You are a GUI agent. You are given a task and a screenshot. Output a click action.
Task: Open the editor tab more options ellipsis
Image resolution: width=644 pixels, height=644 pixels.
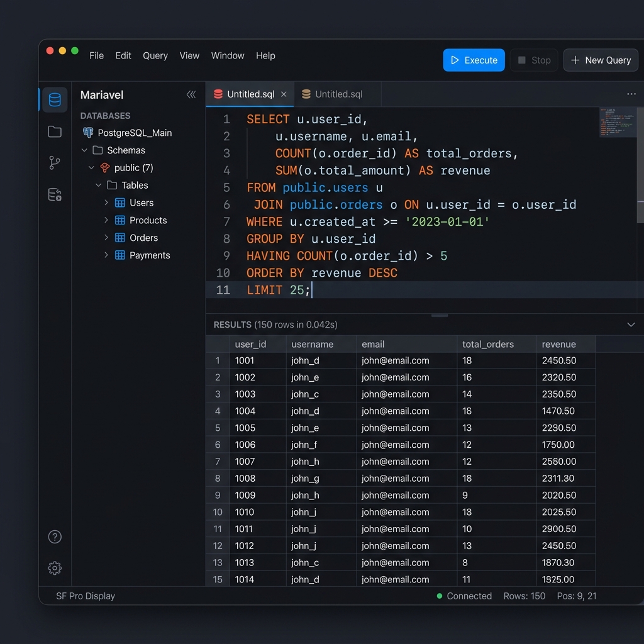coord(631,94)
